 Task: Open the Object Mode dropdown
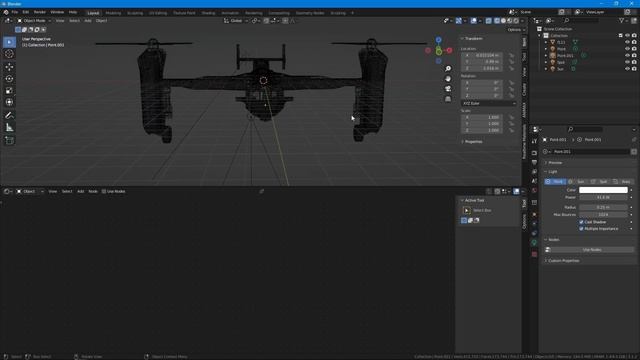(34, 20)
